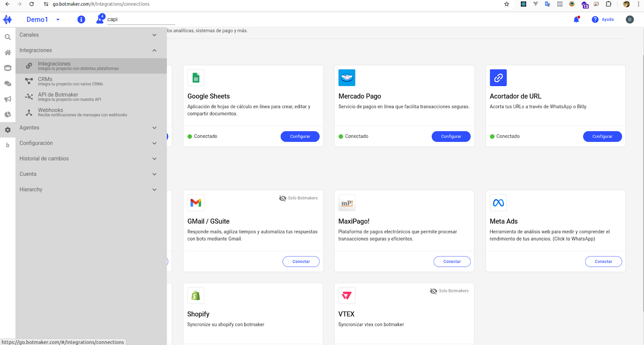Open campaigns megaphone icon in left rail
The width and height of the screenshot is (644, 345).
click(x=8, y=99)
